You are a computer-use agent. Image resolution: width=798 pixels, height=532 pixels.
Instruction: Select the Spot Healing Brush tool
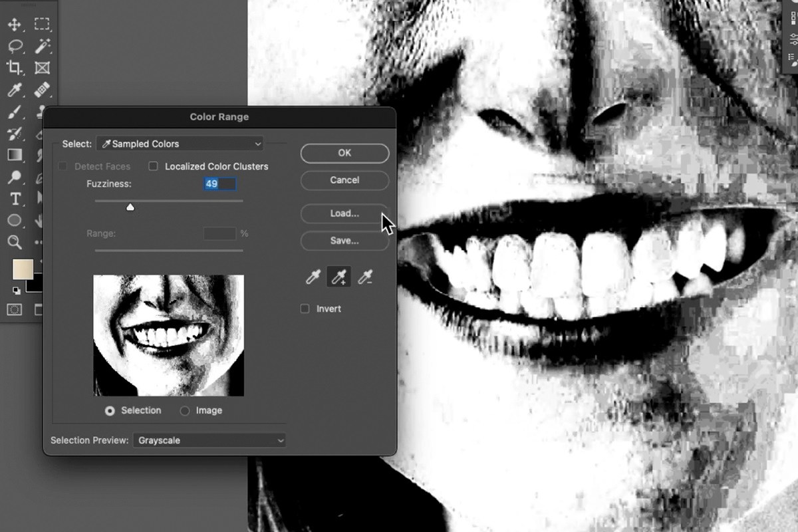click(x=42, y=89)
